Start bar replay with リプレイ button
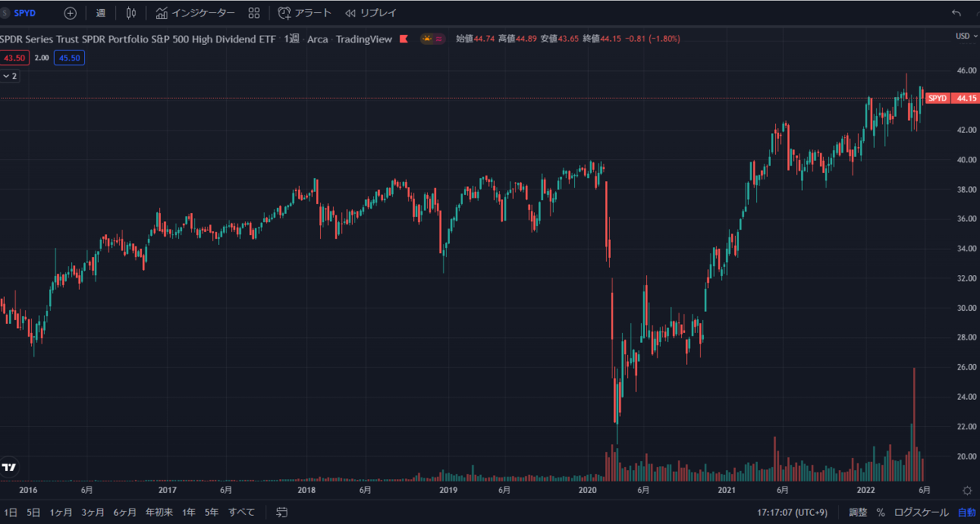The height and width of the screenshot is (524, 980). tap(371, 13)
